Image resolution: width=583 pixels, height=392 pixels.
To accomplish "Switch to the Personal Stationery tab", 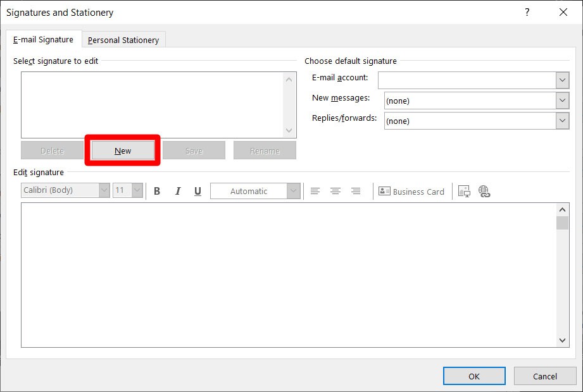I will pyautogui.click(x=123, y=40).
